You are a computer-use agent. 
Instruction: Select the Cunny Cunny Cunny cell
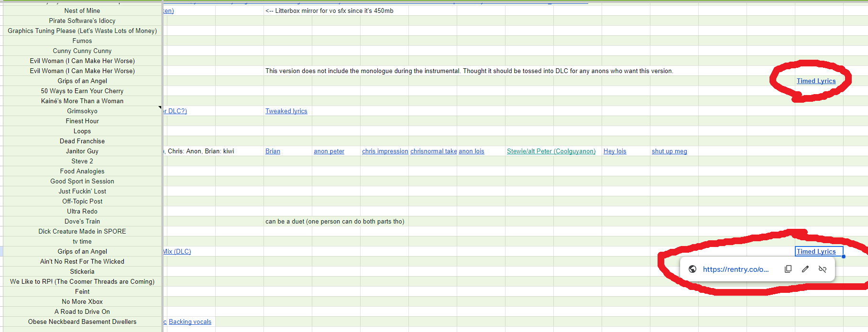(82, 51)
